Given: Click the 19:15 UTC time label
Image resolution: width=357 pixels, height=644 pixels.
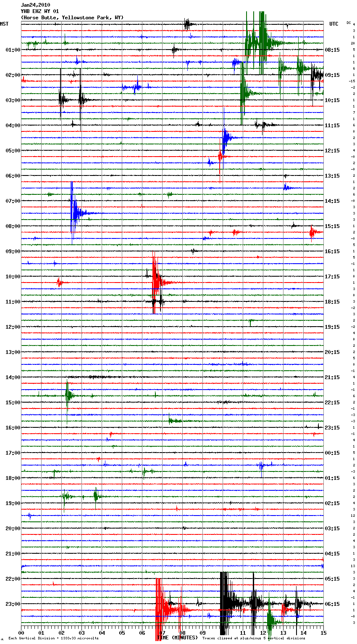Looking at the screenshot, I should pos(332,327).
